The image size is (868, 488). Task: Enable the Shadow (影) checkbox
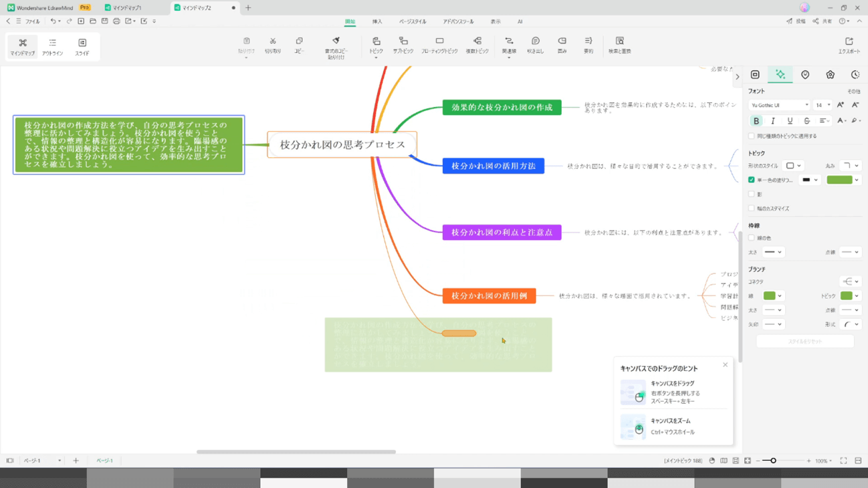(x=752, y=195)
